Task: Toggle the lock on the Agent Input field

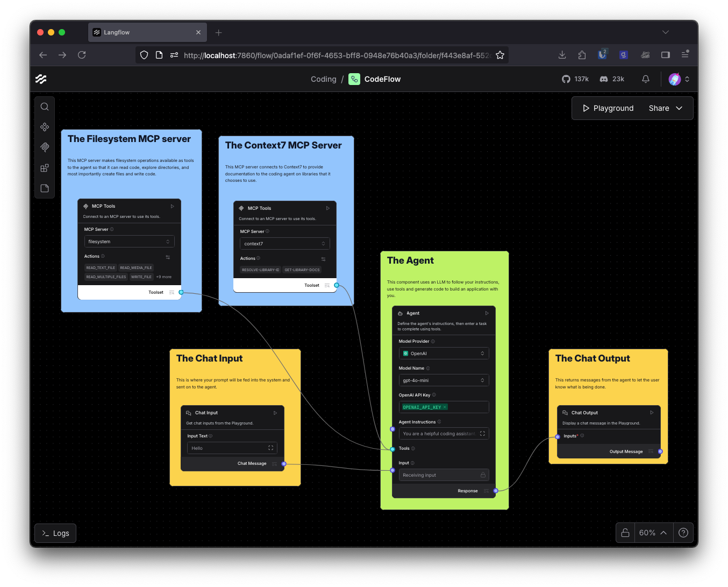Action: click(x=482, y=475)
